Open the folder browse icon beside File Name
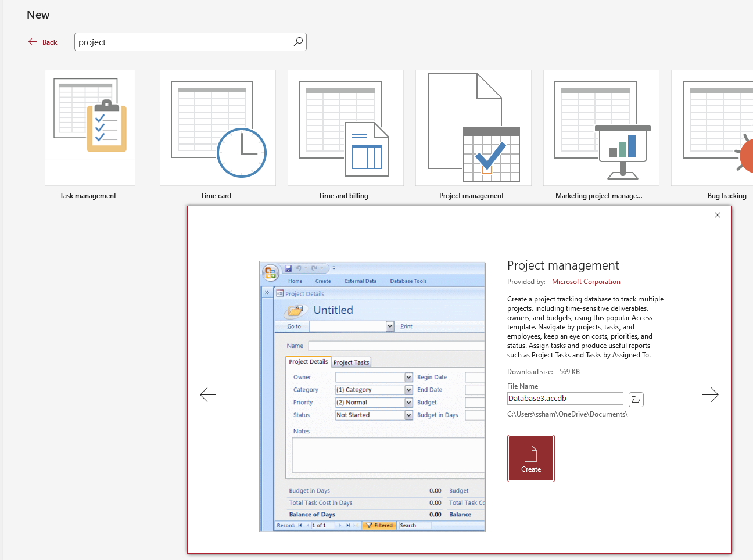 click(x=636, y=399)
